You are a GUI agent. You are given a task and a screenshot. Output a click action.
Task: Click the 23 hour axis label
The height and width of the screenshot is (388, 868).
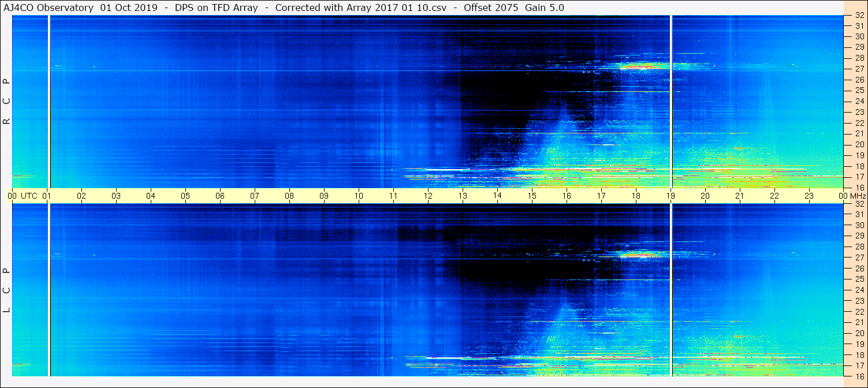pos(810,196)
